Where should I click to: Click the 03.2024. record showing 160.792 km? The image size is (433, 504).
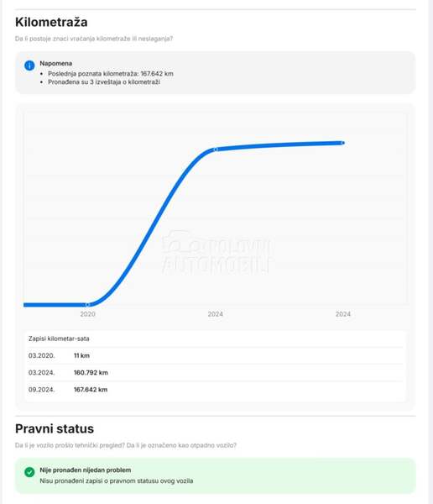pyautogui.click(x=215, y=372)
